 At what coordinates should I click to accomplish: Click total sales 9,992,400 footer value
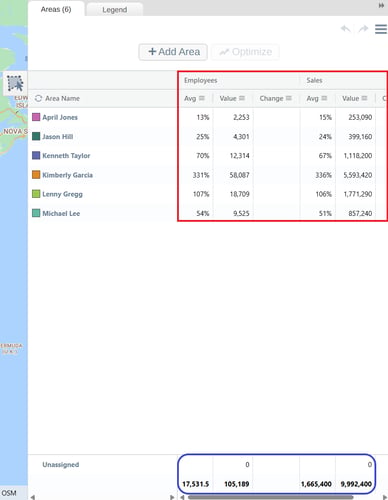tap(356, 484)
